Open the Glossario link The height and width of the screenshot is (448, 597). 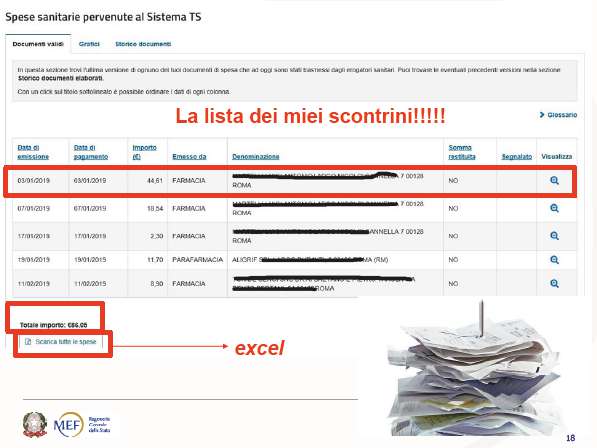(562, 115)
